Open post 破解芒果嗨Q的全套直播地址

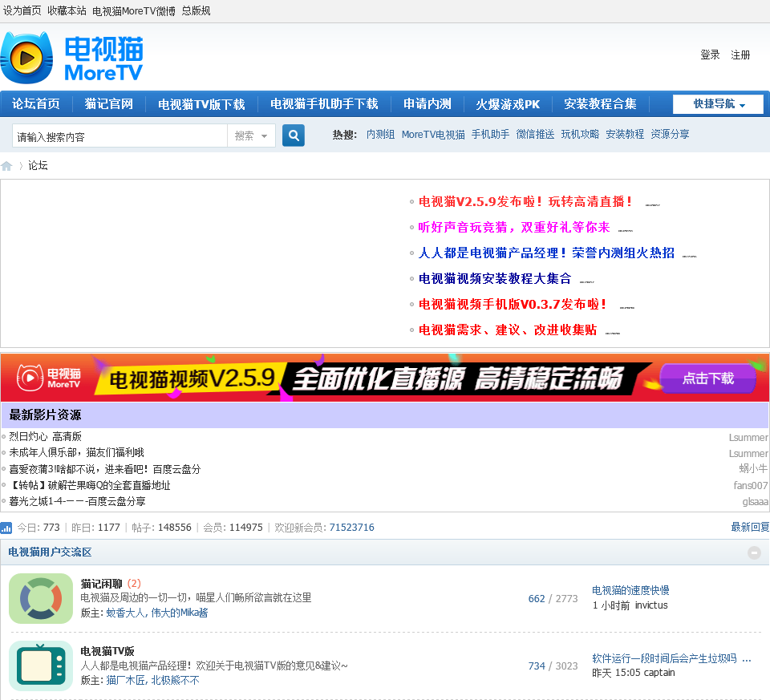click(x=90, y=485)
